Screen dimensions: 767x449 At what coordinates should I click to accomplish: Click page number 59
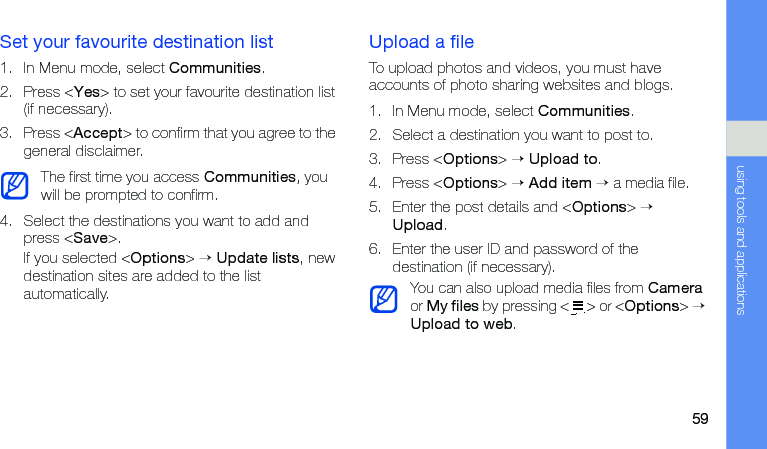click(x=700, y=418)
